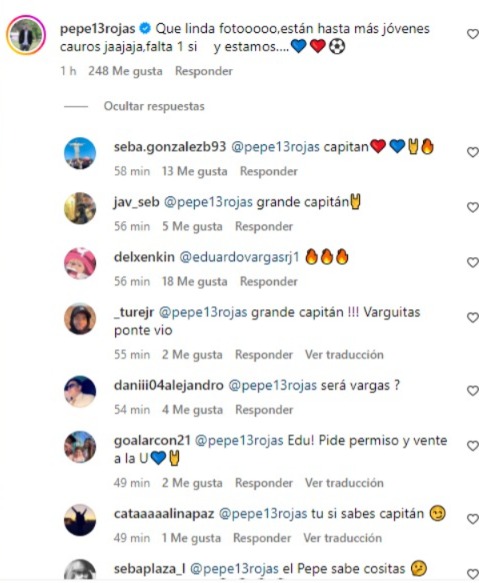479x583 pixels.
Task: Show translation of cataaaalinapaz's comment
Action: 342,538
